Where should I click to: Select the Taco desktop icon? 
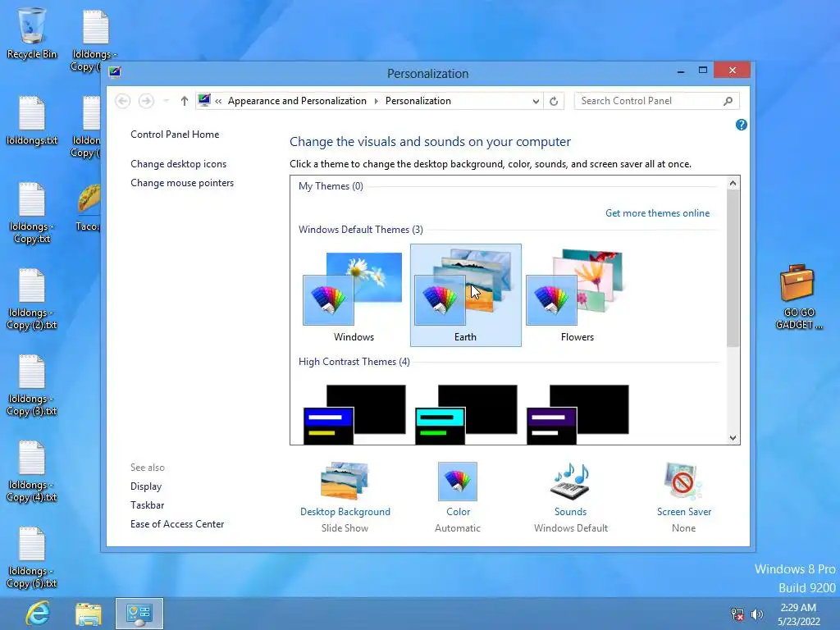click(x=89, y=208)
